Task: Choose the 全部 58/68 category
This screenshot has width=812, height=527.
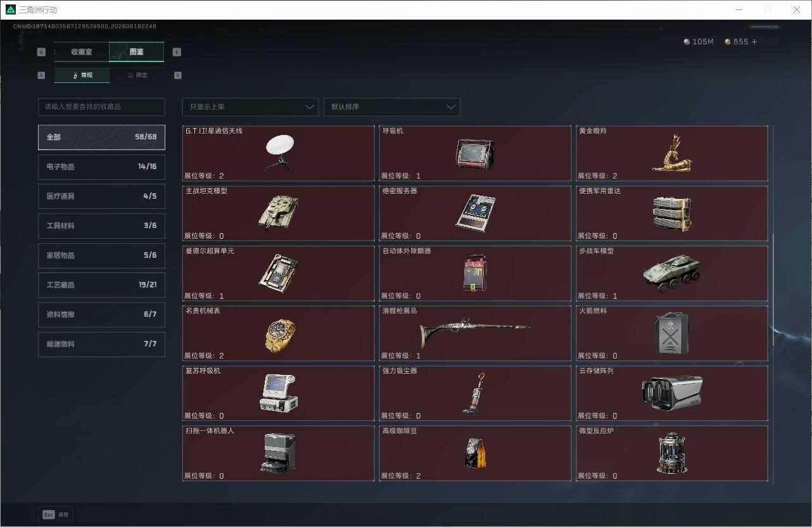Action: 101,137
